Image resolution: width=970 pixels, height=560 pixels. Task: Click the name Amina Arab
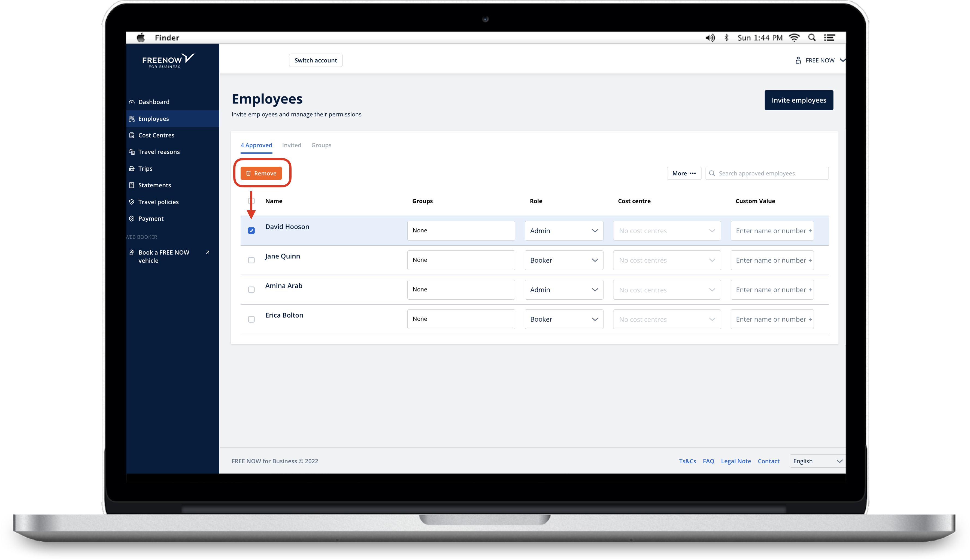coord(284,286)
